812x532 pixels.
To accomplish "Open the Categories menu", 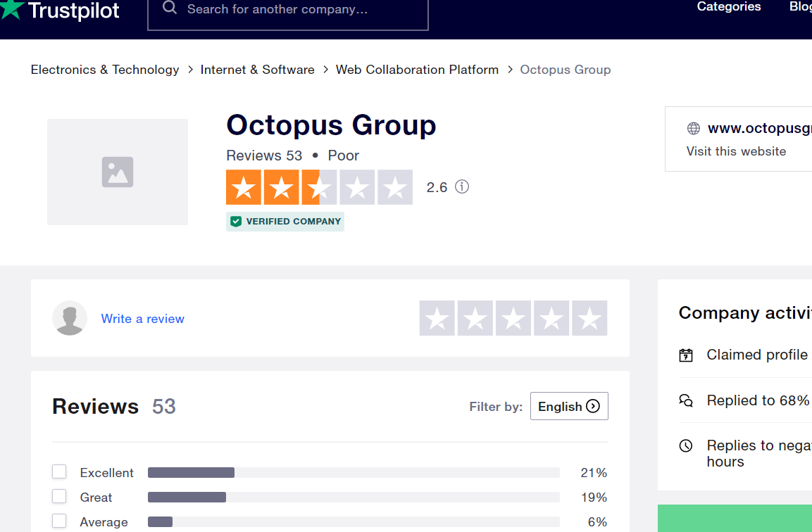I will tap(729, 7).
